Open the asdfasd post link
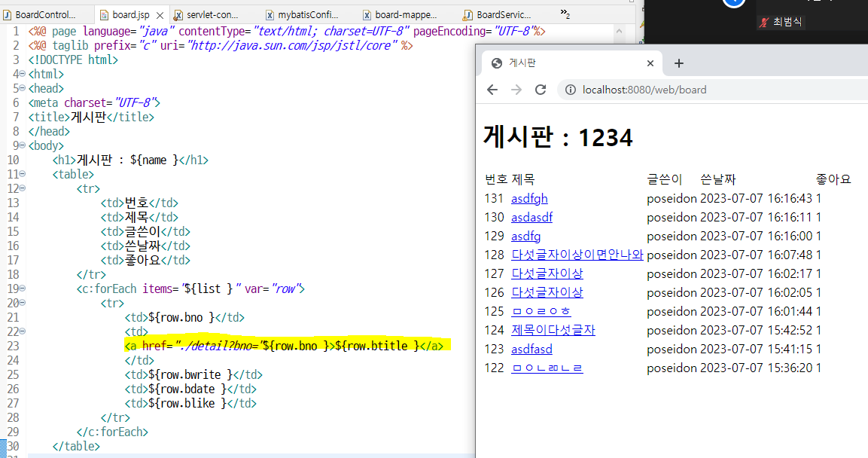 tap(531, 349)
